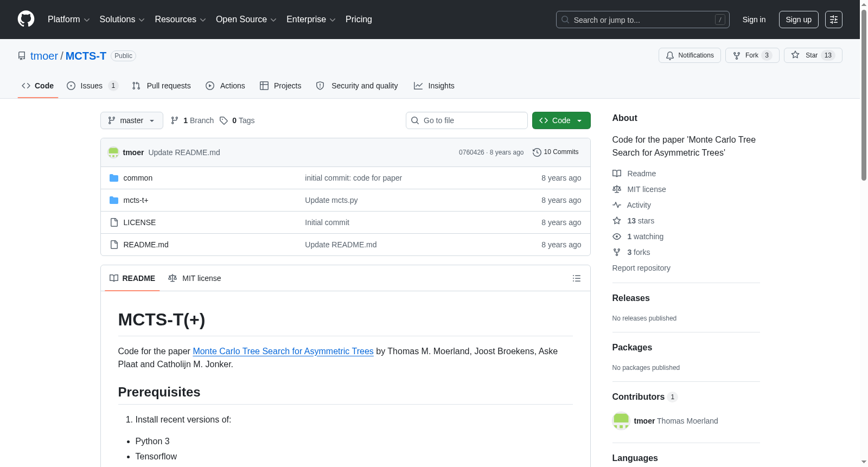
Task: Click the Sign up button
Action: pos(799,20)
